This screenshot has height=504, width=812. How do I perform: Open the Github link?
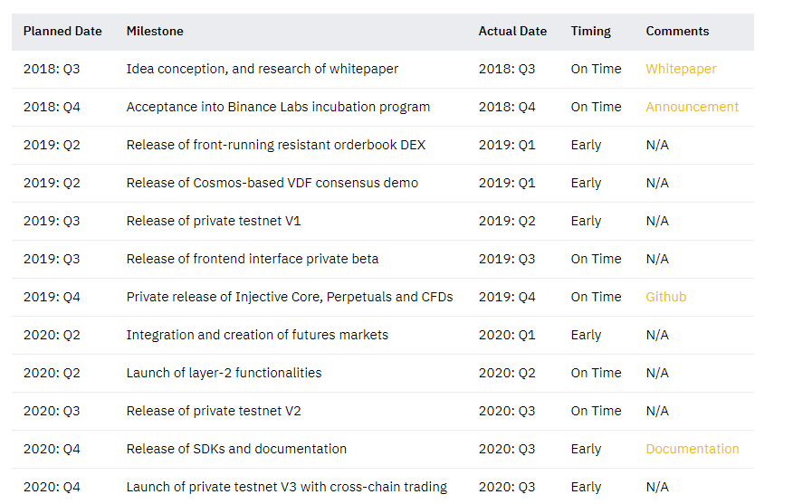coord(665,297)
